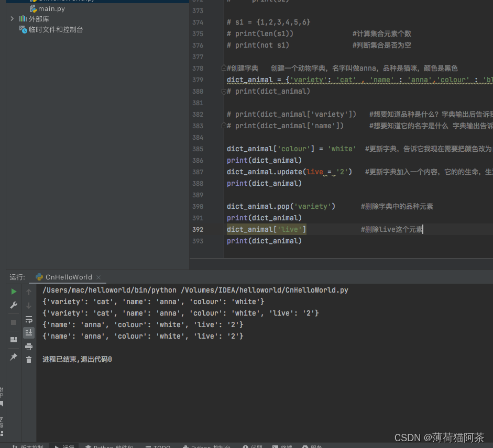Clear all console output with trash icon

click(29, 360)
